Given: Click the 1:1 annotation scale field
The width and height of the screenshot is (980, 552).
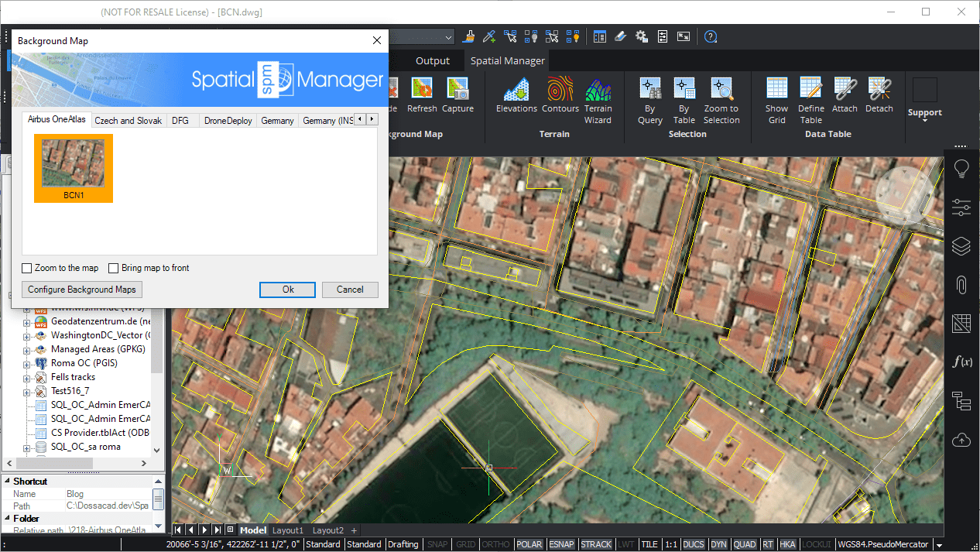Looking at the screenshot, I should point(670,544).
